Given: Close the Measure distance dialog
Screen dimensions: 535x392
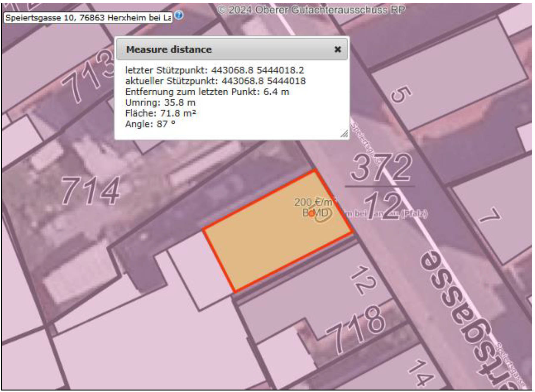Looking at the screenshot, I should point(337,49).
